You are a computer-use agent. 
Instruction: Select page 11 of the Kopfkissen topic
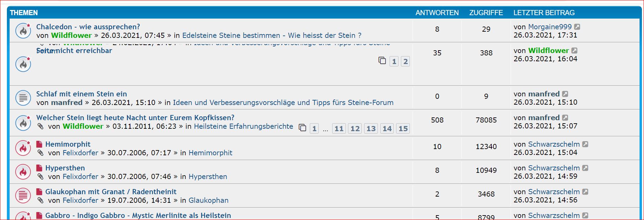[339, 129]
